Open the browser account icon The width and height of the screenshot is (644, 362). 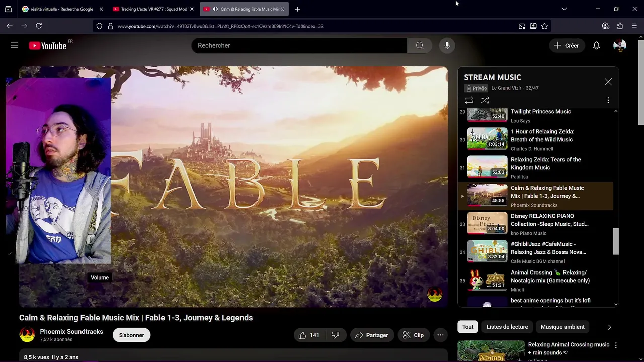605,26
